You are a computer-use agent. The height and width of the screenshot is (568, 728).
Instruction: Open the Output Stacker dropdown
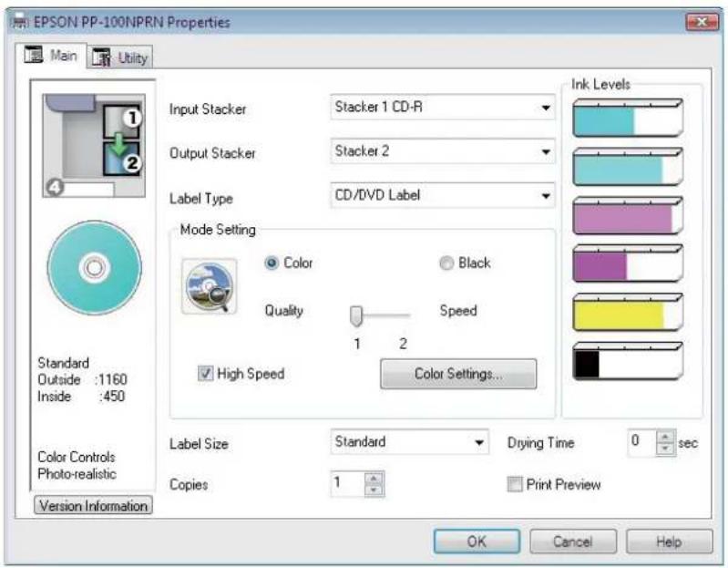(443, 151)
